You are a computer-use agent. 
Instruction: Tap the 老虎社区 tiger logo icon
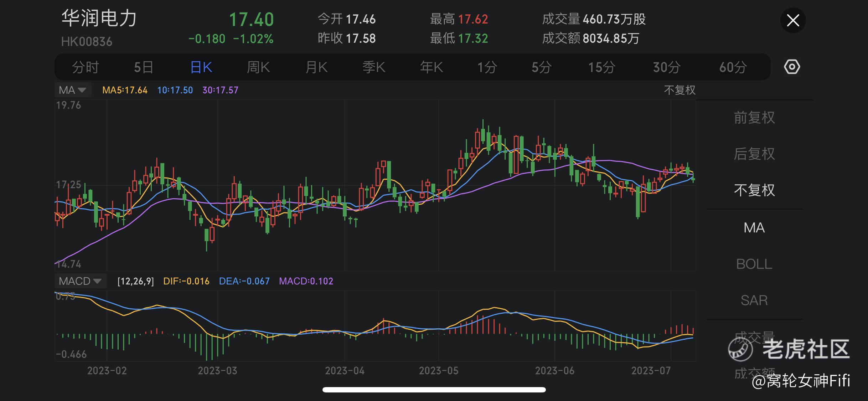point(740,349)
